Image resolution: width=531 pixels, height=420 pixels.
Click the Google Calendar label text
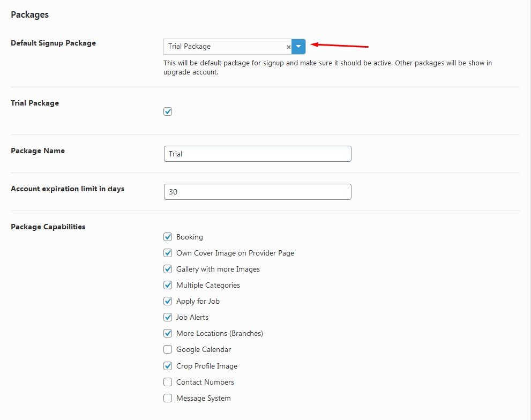coord(204,349)
